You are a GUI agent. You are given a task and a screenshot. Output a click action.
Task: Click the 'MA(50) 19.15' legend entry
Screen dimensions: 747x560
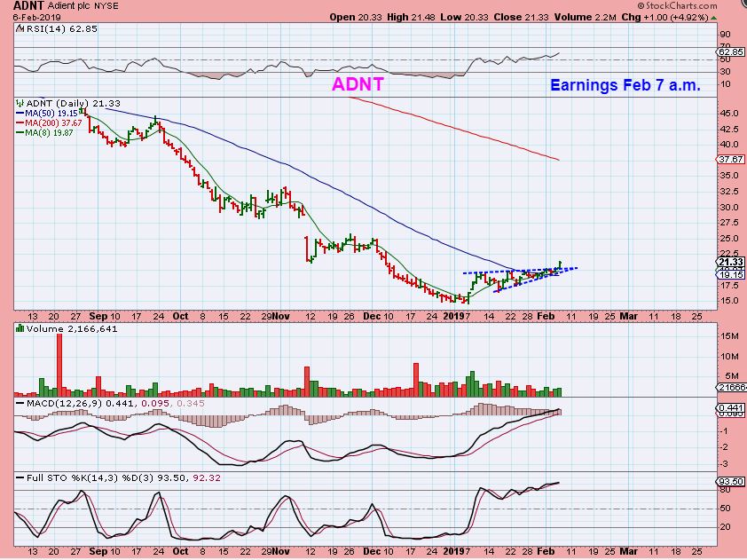51,114
